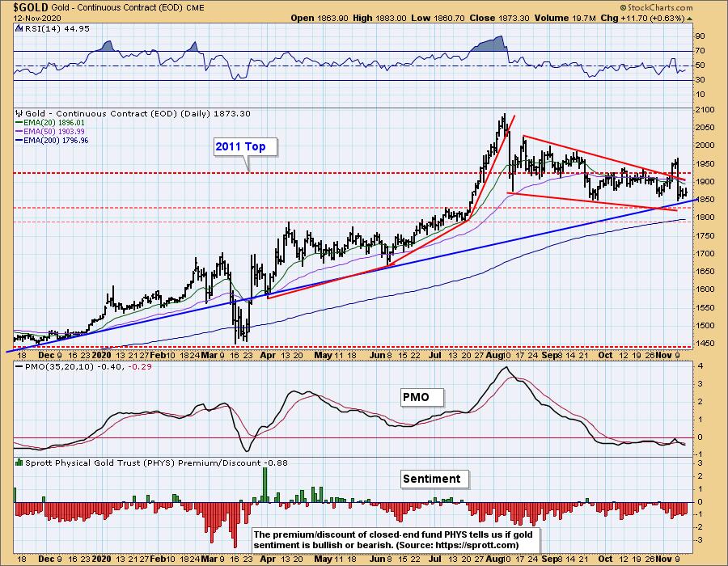Click the PMO(35,20,10) indicator legend
Image resolution: width=728 pixels, height=566 pixels.
[x=84, y=366]
